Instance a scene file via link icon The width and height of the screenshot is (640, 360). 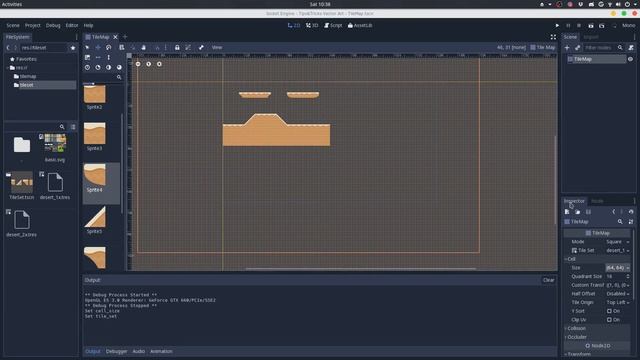pos(578,48)
